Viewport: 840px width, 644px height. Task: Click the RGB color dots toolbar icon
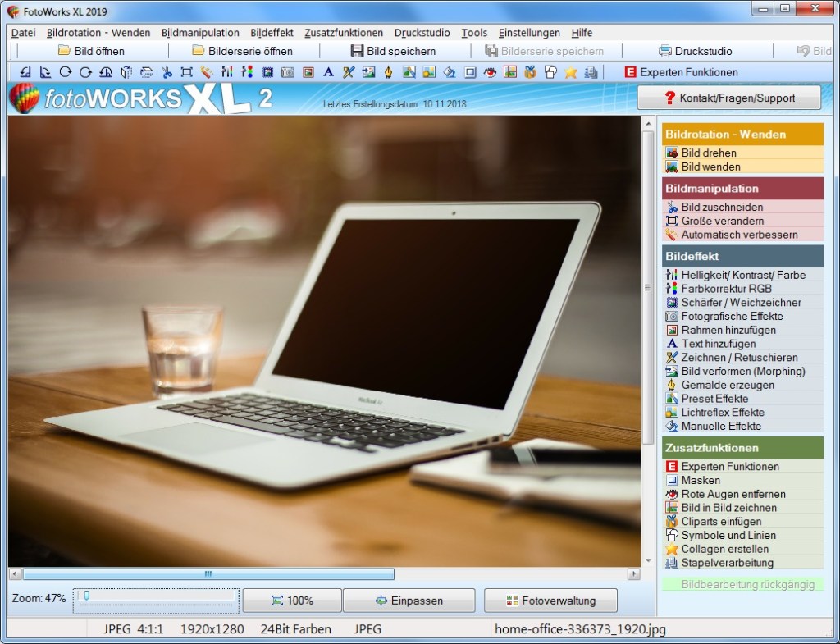[247, 72]
